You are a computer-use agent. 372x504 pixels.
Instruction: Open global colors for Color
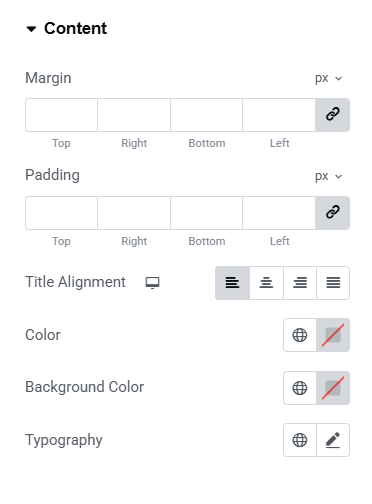[300, 335]
